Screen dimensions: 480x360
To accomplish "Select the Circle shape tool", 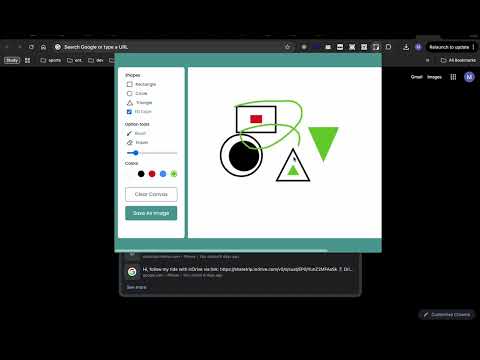I will point(137,94).
